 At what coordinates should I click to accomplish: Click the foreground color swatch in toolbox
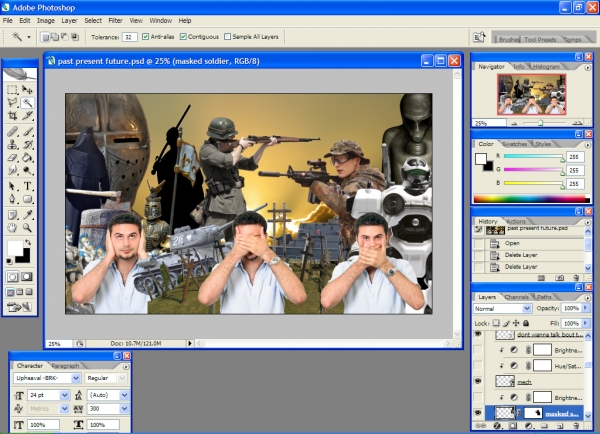[15, 248]
